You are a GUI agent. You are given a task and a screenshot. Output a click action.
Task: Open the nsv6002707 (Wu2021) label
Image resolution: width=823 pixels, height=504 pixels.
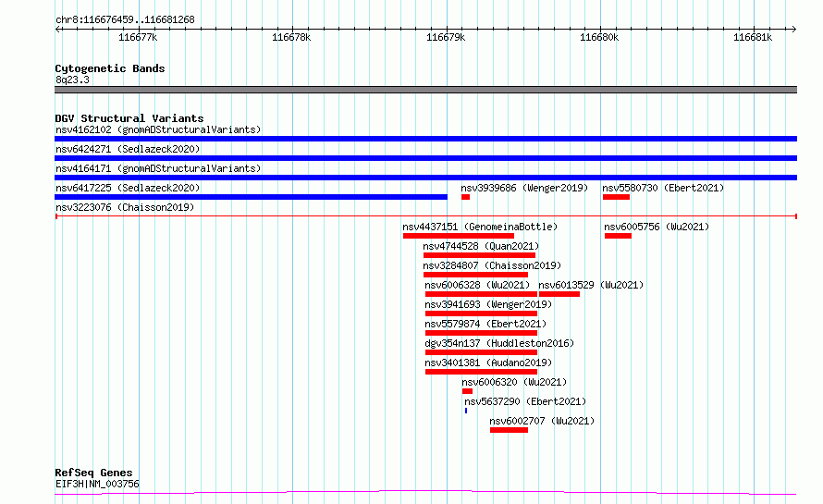pos(542,421)
